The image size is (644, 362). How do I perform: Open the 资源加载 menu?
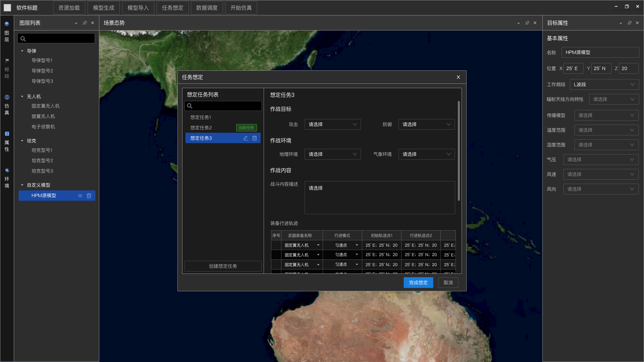69,8
